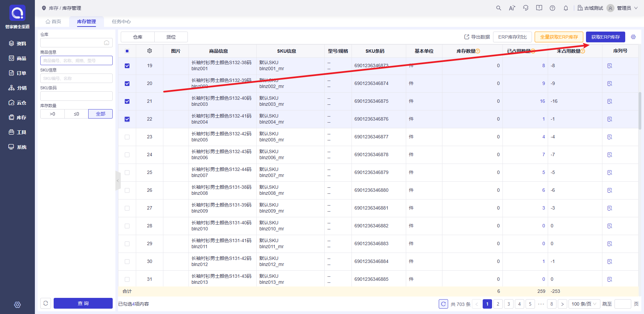Check the checkbox for row 30
Image resolution: width=644 pixels, height=314 pixels.
click(x=127, y=262)
